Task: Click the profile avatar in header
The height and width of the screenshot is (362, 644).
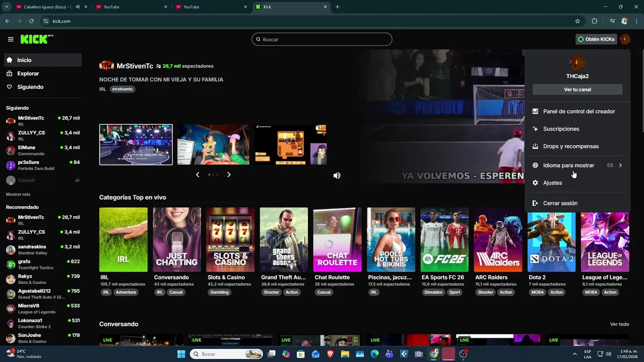Action: coord(625,39)
